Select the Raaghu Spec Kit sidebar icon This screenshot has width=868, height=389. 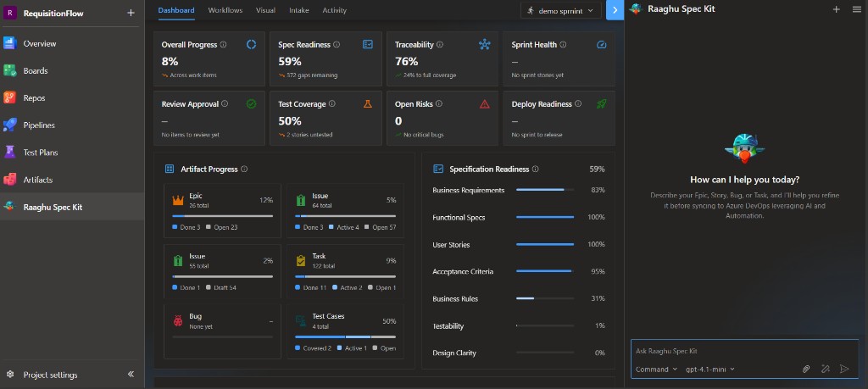(9, 207)
